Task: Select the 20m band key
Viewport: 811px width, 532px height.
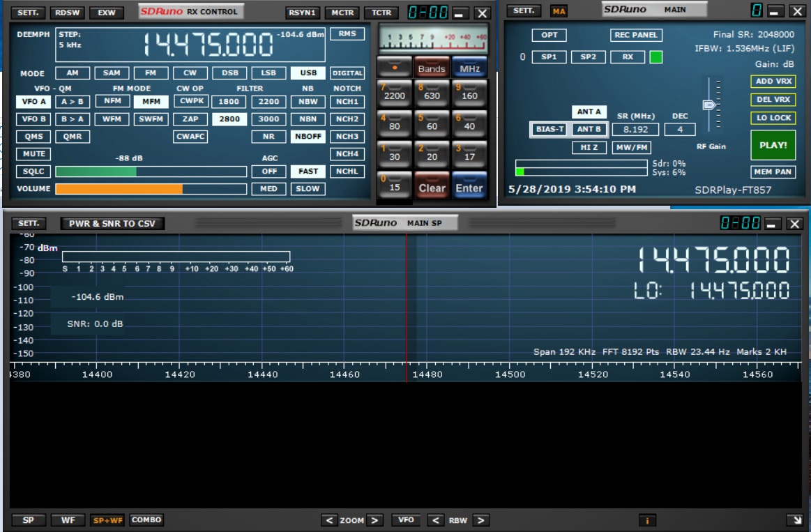Action: [432, 154]
